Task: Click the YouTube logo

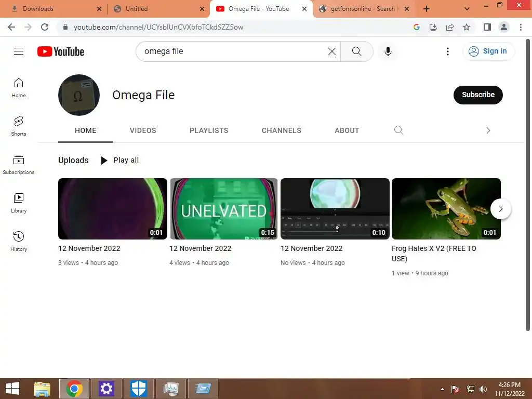Action: pyautogui.click(x=61, y=51)
